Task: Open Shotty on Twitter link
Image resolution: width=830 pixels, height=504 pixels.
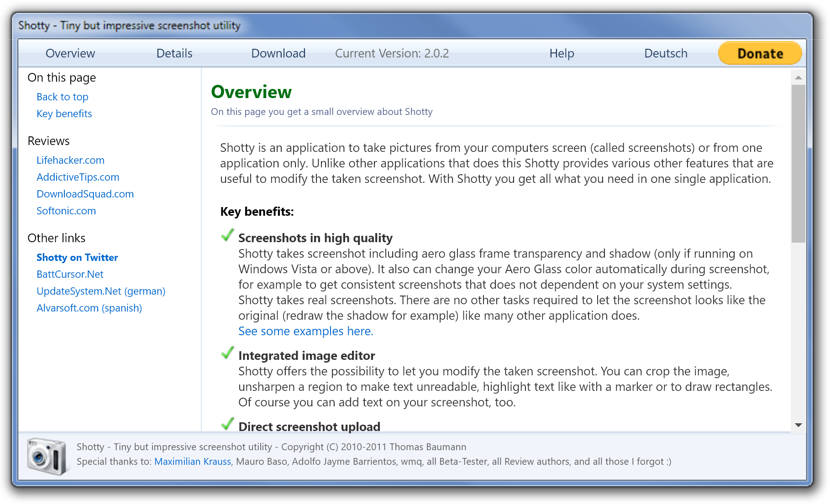Action: click(x=77, y=257)
